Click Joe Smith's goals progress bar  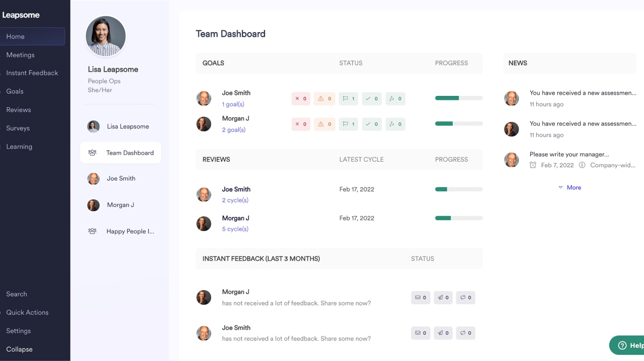pyautogui.click(x=459, y=98)
